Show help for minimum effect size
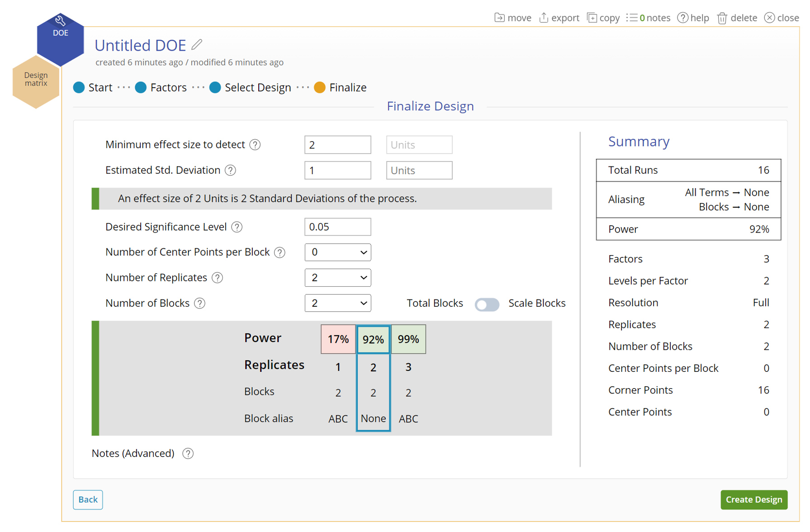The height and width of the screenshot is (532, 810). (x=255, y=145)
